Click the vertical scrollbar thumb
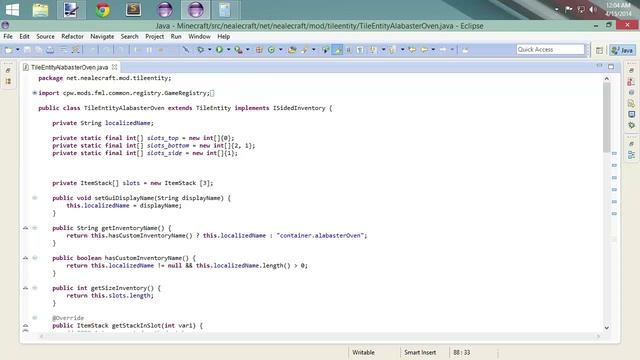The width and height of the screenshot is (640, 360). [607, 118]
